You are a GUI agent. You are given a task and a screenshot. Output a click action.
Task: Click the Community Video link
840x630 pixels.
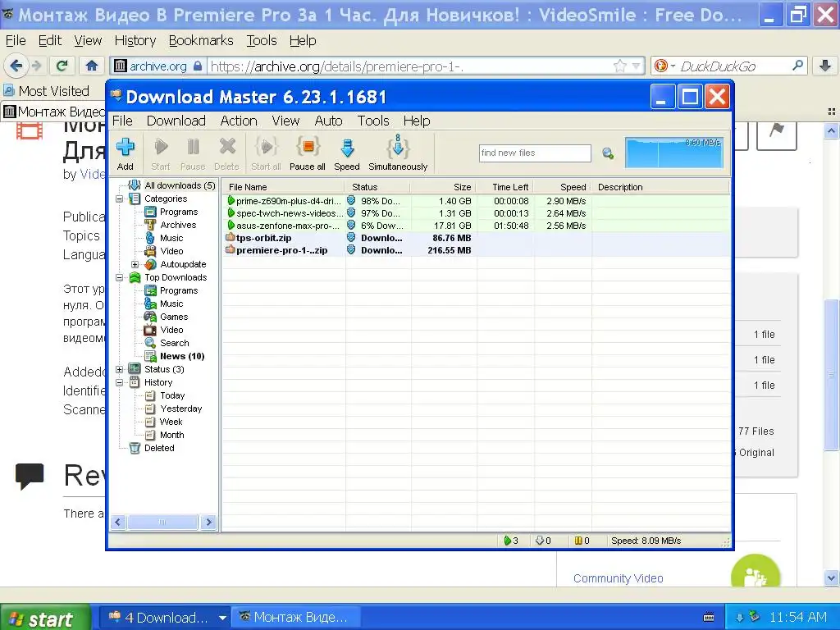tap(619, 578)
